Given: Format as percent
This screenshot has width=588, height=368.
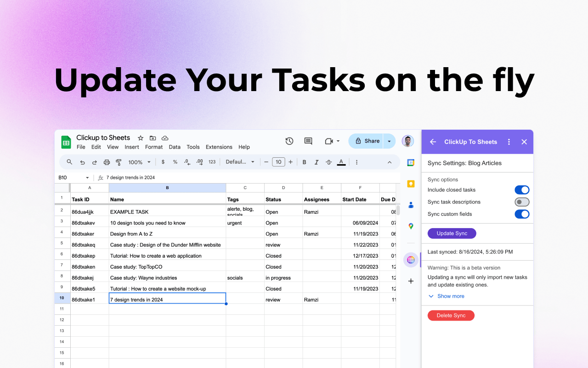Looking at the screenshot, I should point(175,162).
